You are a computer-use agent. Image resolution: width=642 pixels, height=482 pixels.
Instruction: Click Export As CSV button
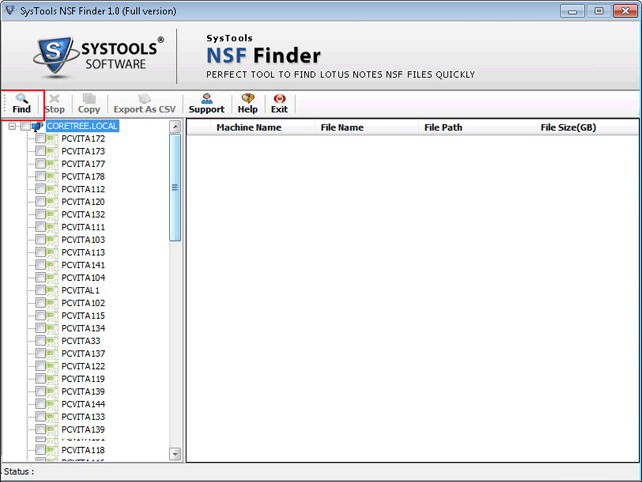point(145,104)
